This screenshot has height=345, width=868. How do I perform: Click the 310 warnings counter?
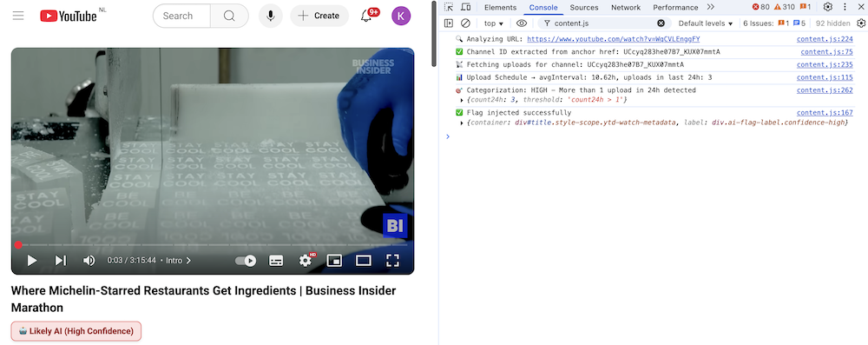(784, 7)
